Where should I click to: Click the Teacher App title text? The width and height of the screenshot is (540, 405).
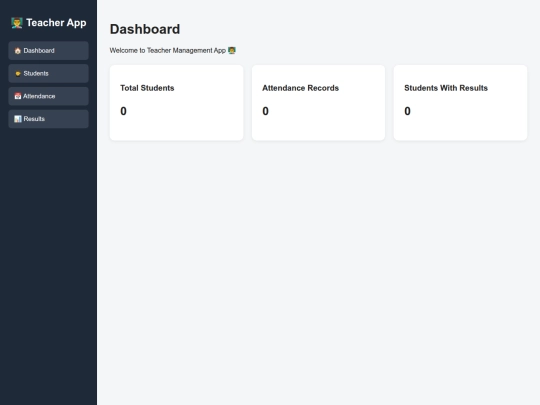tap(56, 23)
